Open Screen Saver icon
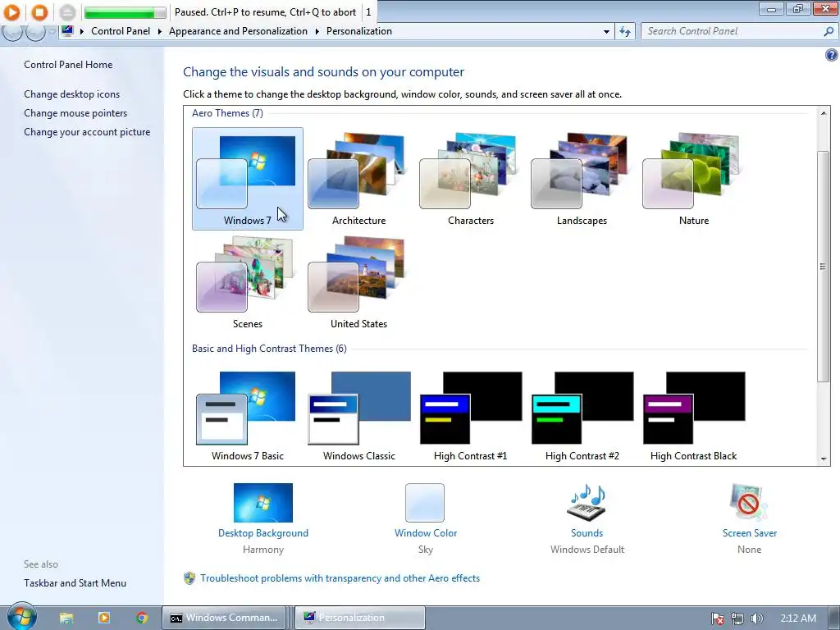Image resolution: width=840 pixels, height=630 pixels. pos(749,503)
